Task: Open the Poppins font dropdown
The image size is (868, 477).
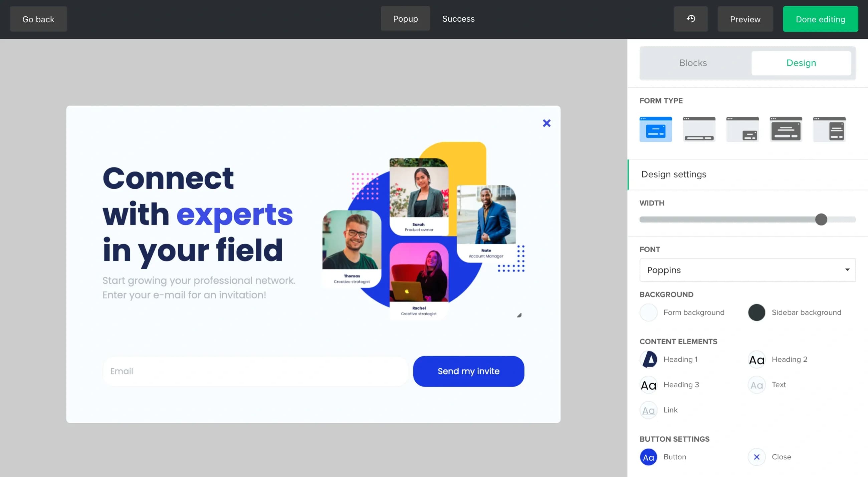Action: tap(747, 270)
